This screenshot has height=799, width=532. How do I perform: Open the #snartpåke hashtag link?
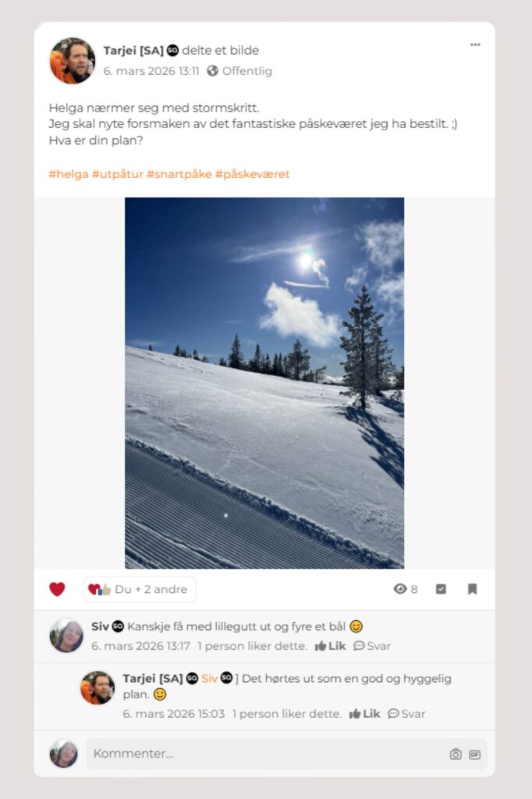click(x=179, y=174)
